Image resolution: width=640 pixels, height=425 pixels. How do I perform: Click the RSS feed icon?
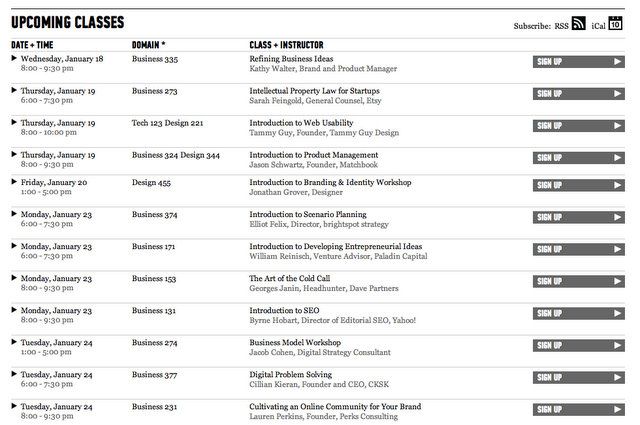coord(579,24)
